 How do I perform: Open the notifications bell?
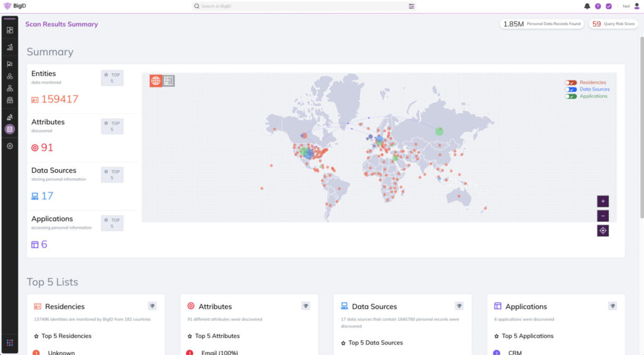point(587,6)
